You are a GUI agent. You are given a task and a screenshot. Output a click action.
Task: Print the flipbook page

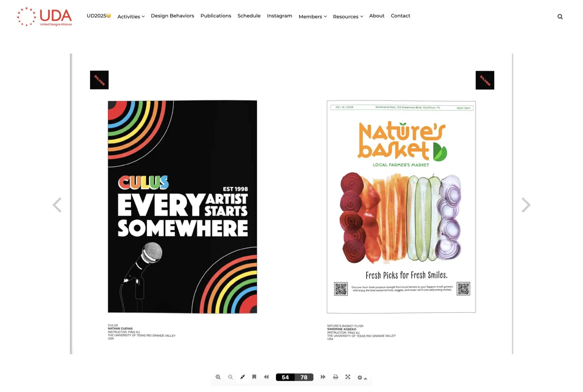336,377
